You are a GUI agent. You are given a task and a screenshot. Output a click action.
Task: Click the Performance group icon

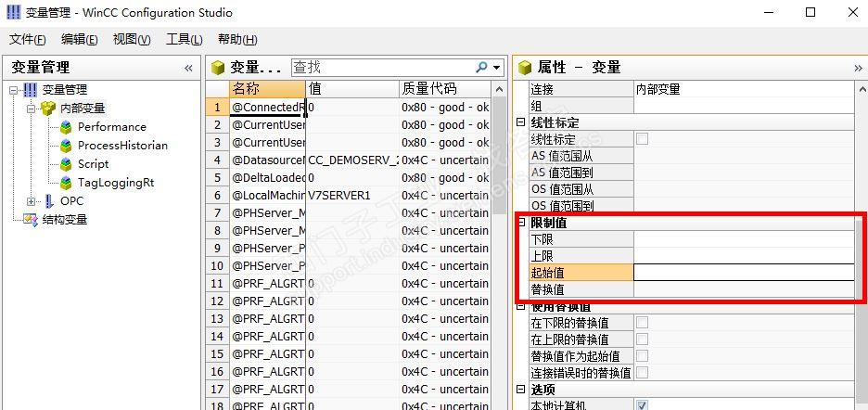point(67,127)
